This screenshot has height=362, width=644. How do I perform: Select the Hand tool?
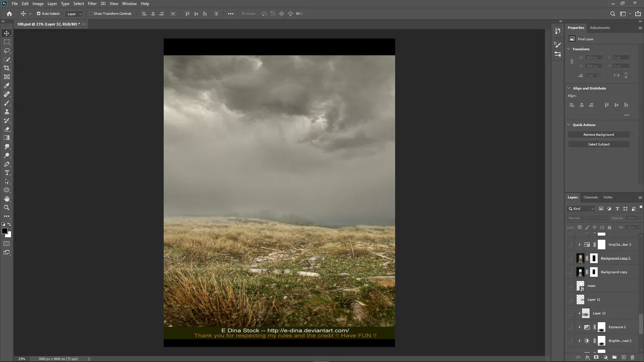coord(7,199)
